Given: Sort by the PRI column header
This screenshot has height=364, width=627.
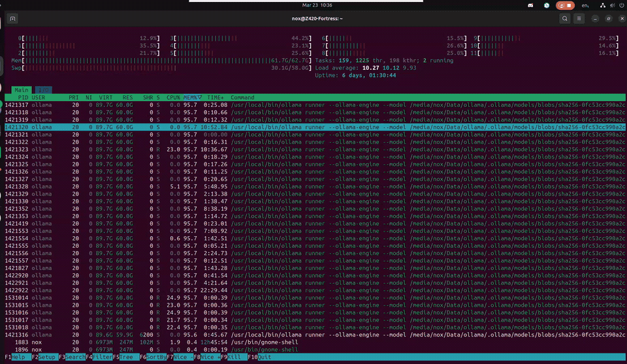Looking at the screenshot, I should (74, 97).
